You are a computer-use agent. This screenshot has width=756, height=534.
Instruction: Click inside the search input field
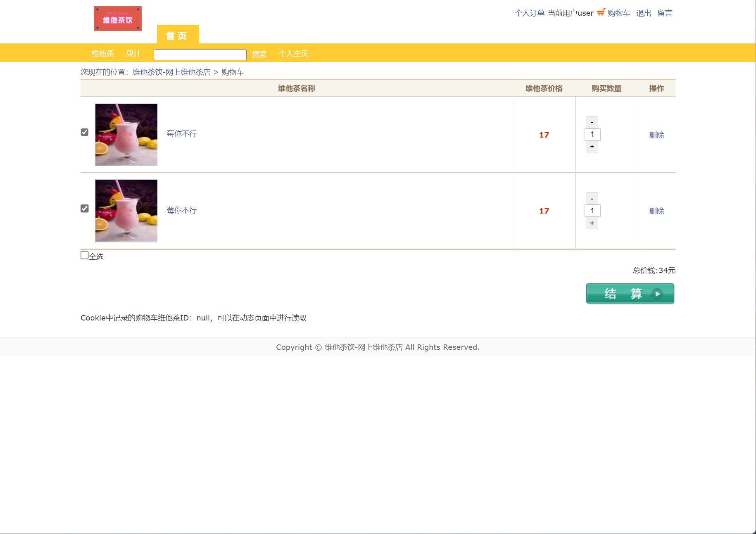pyautogui.click(x=200, y=54)
